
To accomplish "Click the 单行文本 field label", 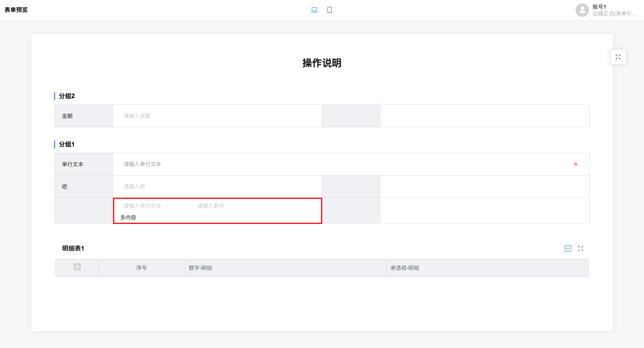I will (73, 164).
